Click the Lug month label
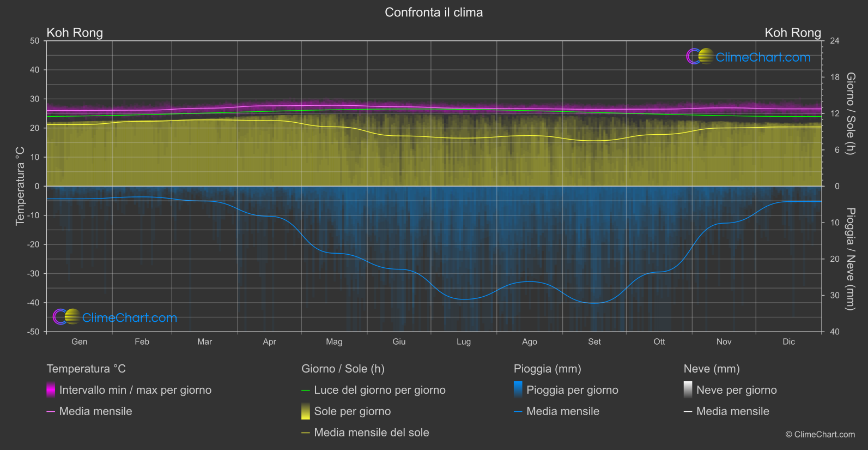The image size is (868, 450). (x=464, y=341)
